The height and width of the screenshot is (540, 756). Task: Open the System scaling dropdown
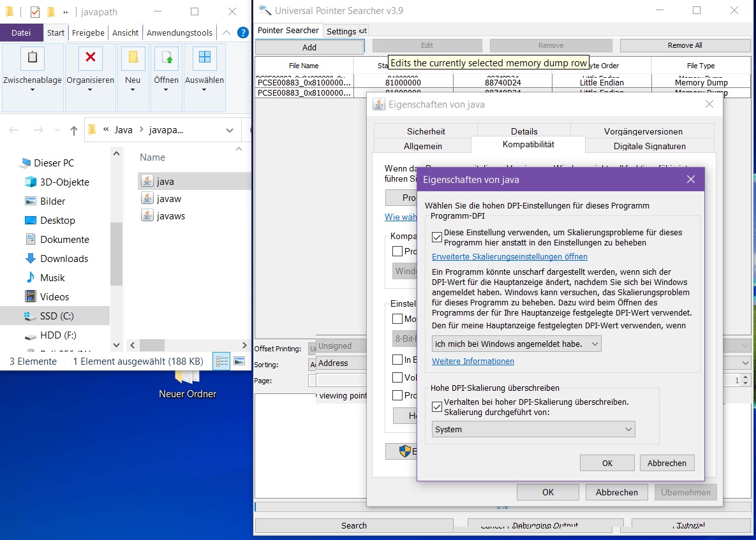click(x=533, y=429)
